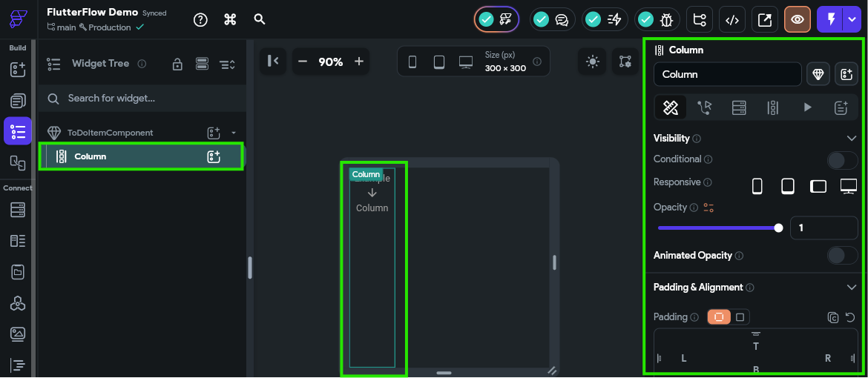Toggle Responsive tablet-landscape visibility
The height and width of the screenshot is (378, 868).
(x=818, y=187)
